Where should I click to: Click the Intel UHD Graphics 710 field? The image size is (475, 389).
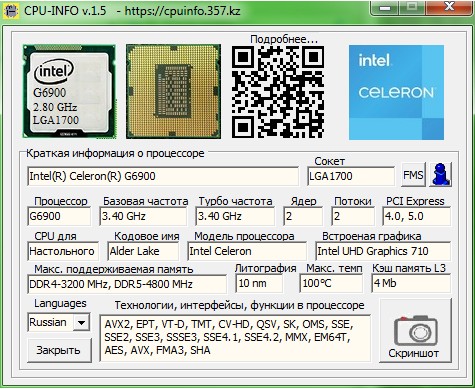pos(383,251)
